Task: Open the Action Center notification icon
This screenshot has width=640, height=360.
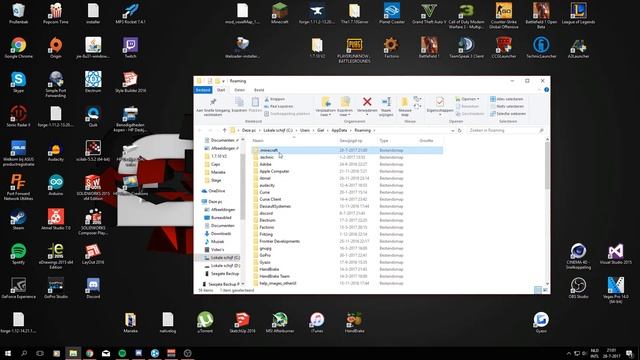Action: tap(629, 353)
